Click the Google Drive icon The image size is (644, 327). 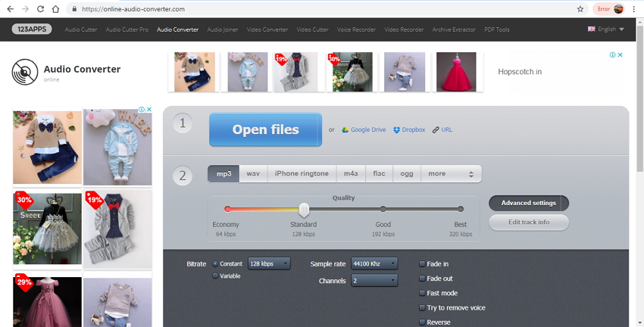pyautogui.click(x=345, y=129)
